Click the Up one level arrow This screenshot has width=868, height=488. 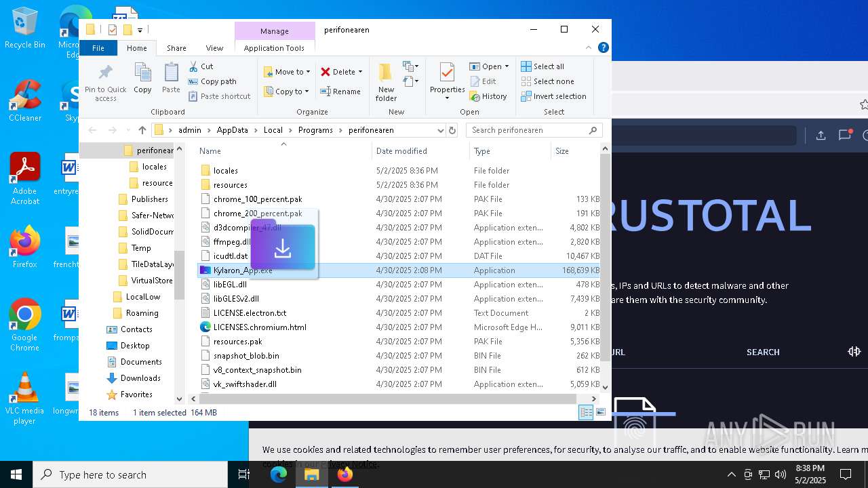[x=142, y=130]
